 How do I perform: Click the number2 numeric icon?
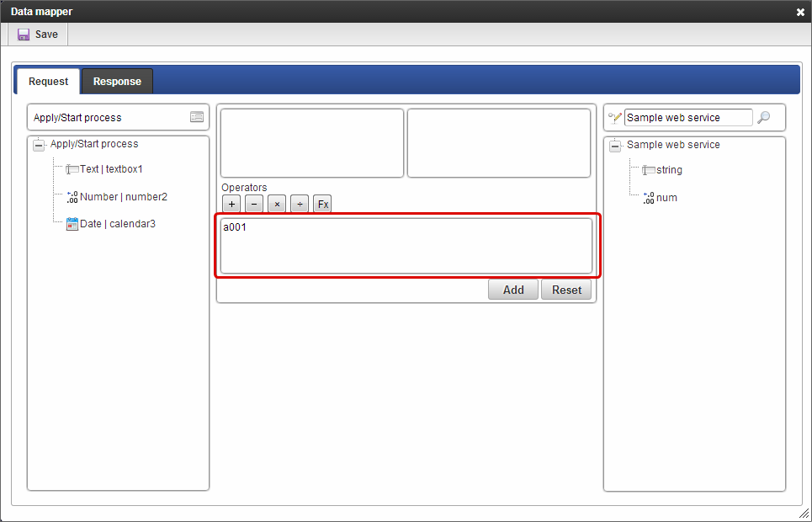coord(72,198)
